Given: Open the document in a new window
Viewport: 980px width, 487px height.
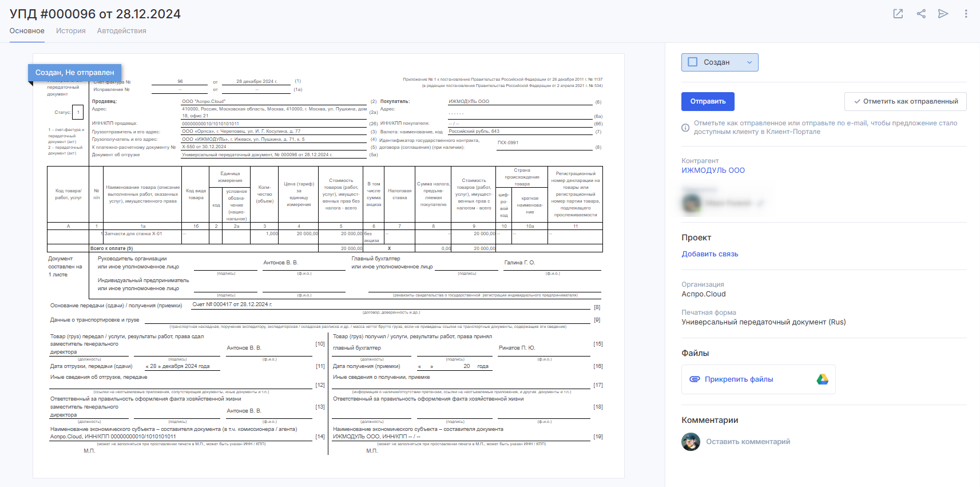Looking at the screenshot, I should [898, 14].
